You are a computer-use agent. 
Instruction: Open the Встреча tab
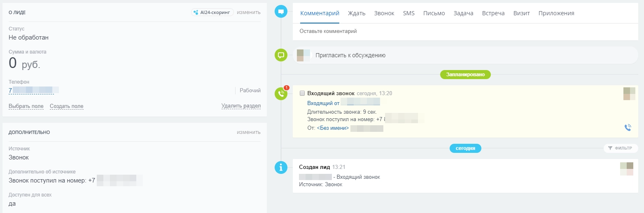click(x=493, y=13)
